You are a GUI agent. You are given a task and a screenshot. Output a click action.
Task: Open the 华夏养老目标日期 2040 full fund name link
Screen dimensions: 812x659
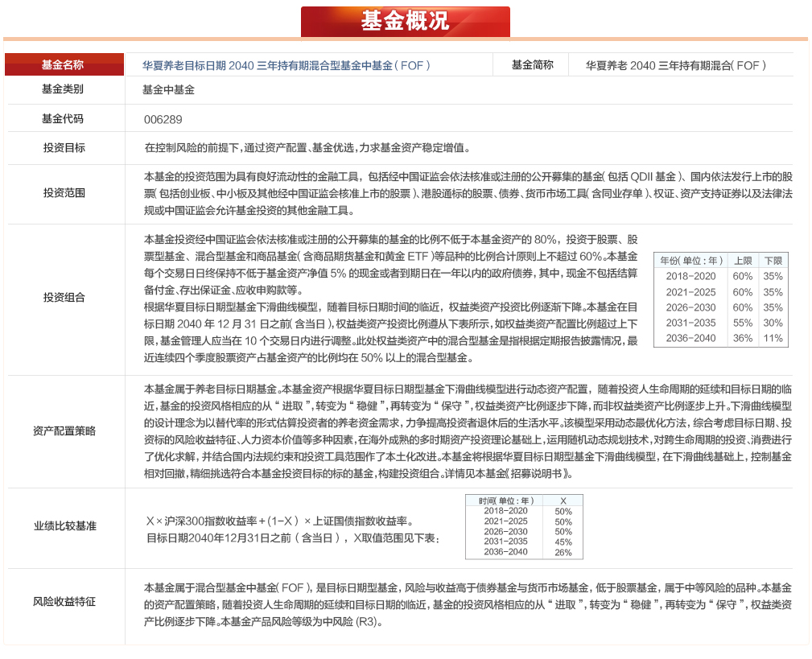pyautogui.click(x=286, y=66)
